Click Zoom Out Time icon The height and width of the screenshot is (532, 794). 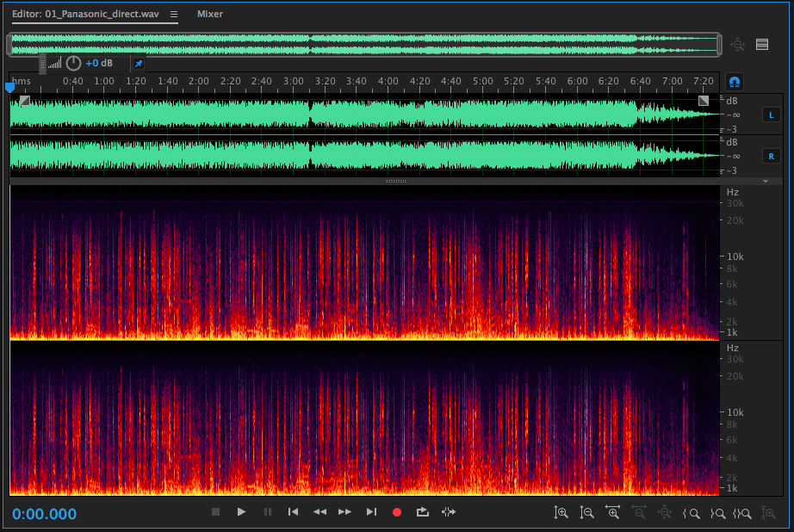(639, 513)
